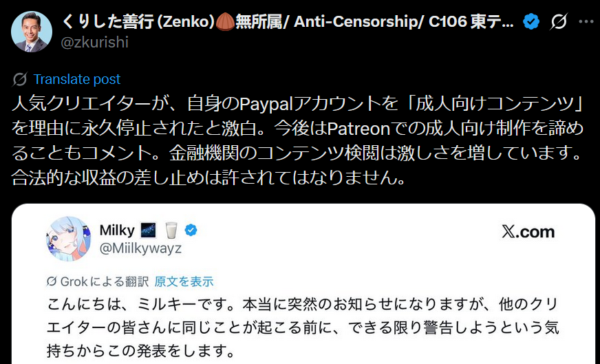The width and height of the screenshot is (600, 364).
Task: Click the @Miilkywayz handle
Action: tap(140, 248)
